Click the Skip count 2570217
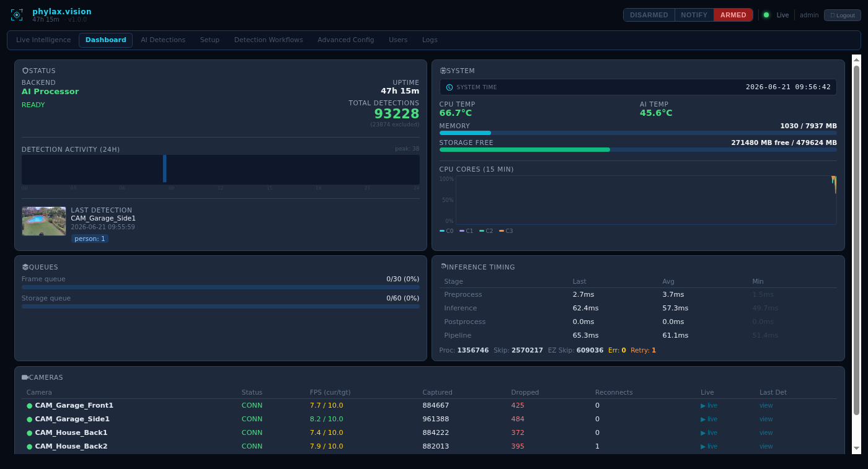The image size is (868, 469). click(x=527, y=351)
